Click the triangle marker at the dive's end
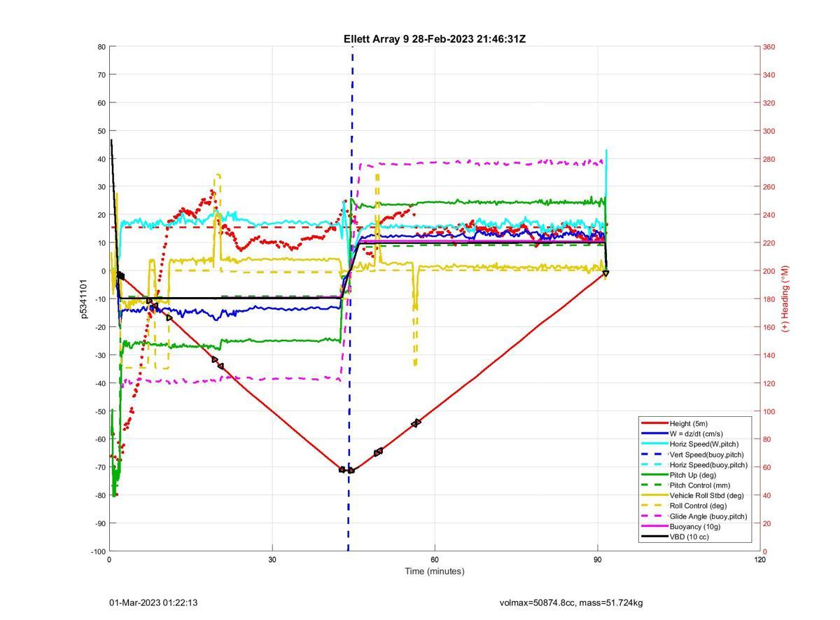Viewport: 840px width, 620px height. pos(605,273)
